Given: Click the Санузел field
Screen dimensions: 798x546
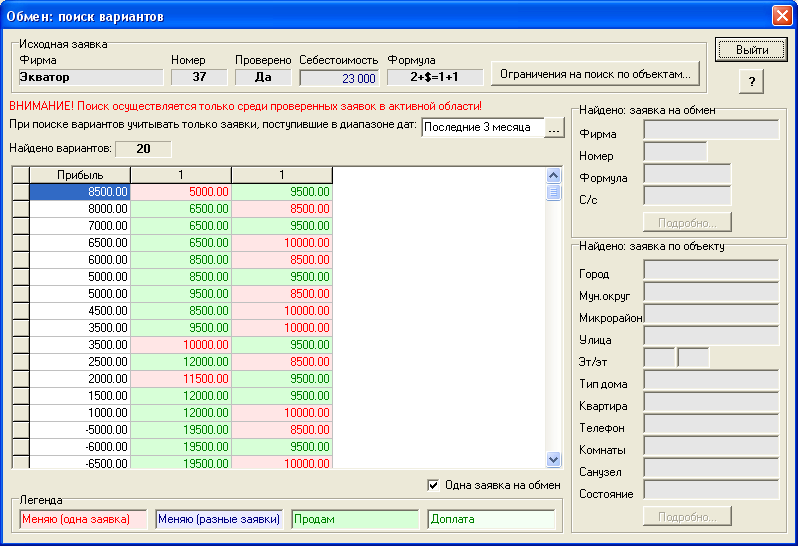Looking at the screenshot, I should coord(711,468).
